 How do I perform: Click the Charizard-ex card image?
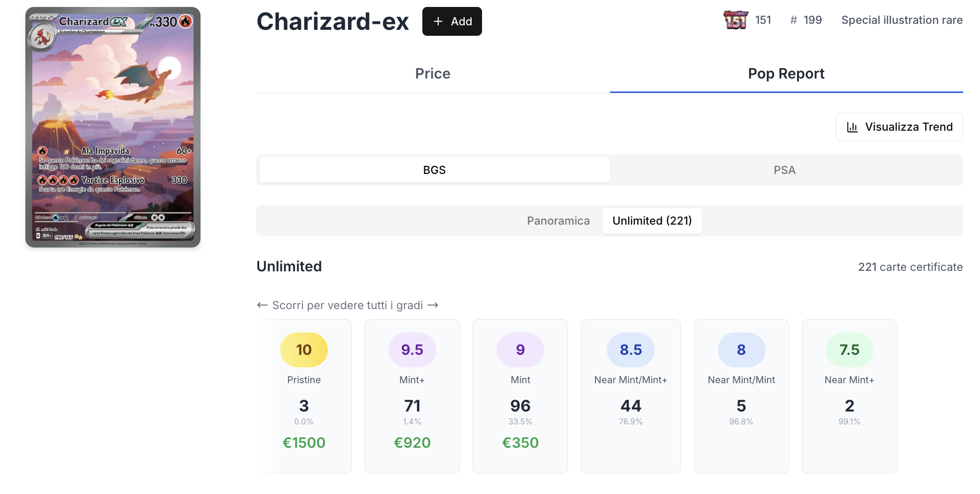(113, 127)
